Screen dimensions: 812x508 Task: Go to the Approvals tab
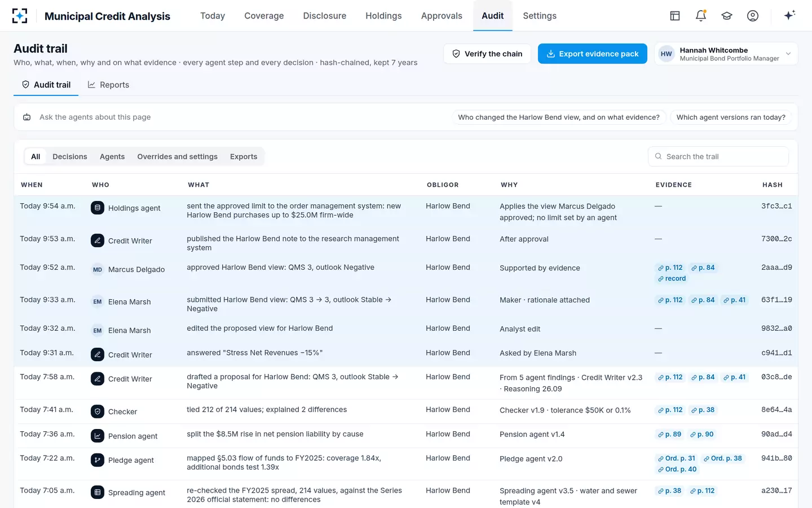[x=442, y=16]
